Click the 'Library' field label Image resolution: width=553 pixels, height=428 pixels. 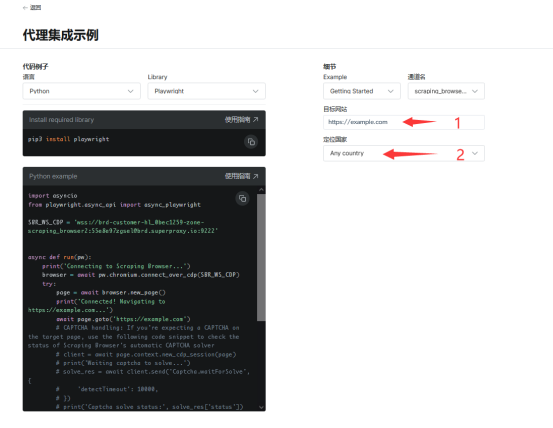point(157,77)
